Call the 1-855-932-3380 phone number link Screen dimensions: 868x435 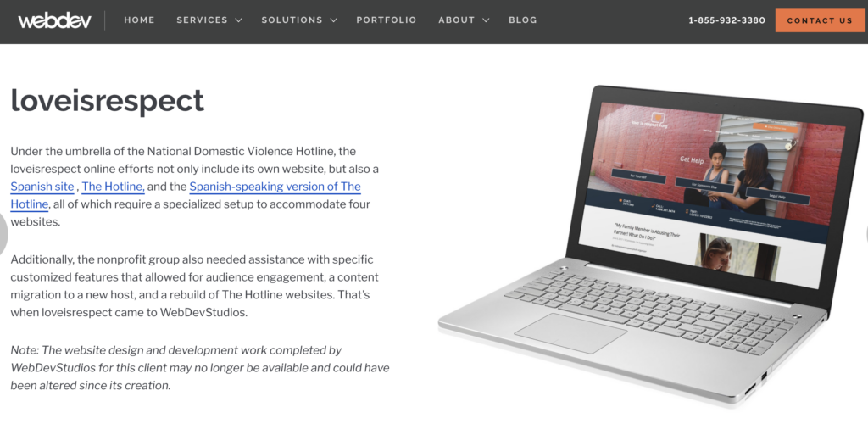click(x=726, y=20)
